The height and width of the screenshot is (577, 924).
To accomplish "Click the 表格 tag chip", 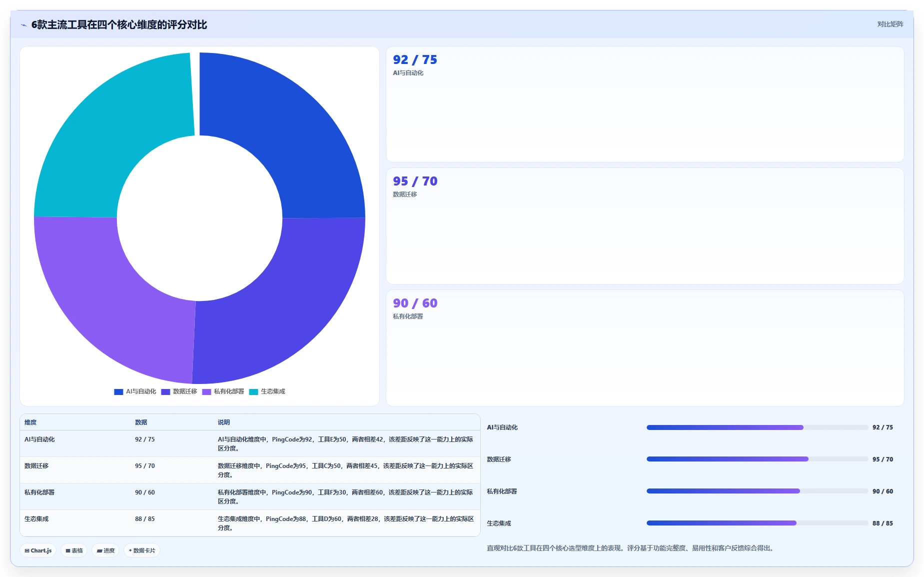I will point(74,550).
